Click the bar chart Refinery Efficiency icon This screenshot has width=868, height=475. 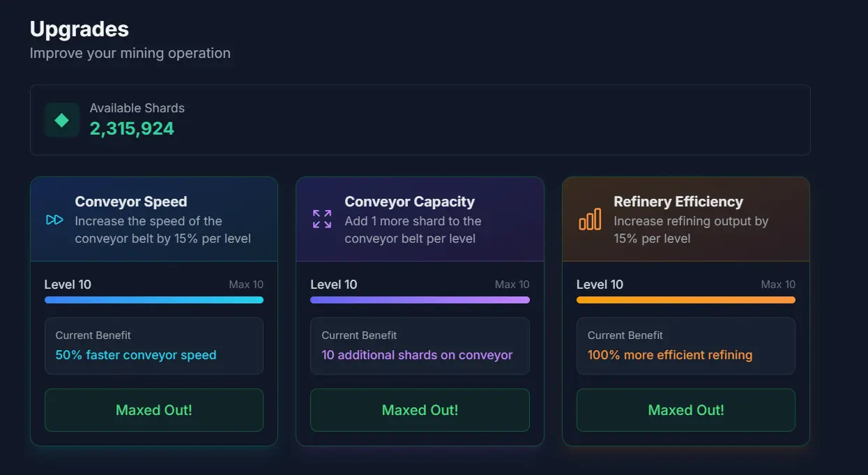pos(590,219)
